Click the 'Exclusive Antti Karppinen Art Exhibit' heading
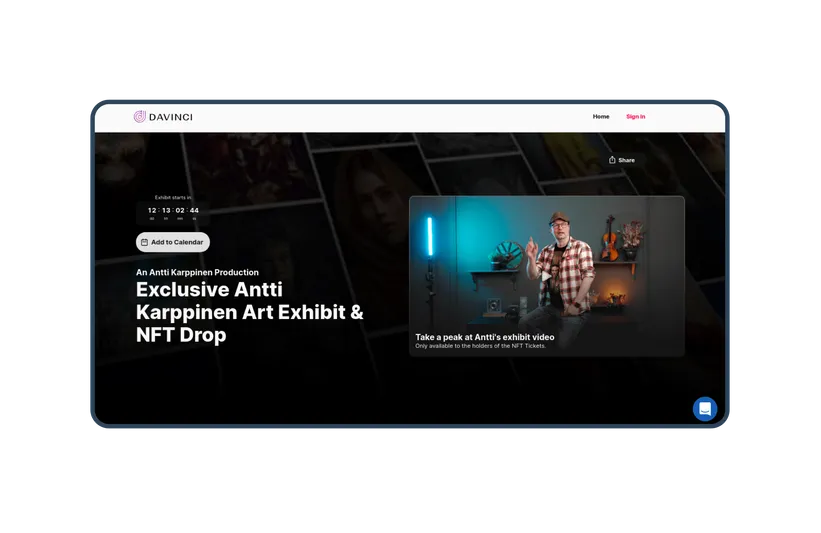821x533 pixels. tap(249, 312)
